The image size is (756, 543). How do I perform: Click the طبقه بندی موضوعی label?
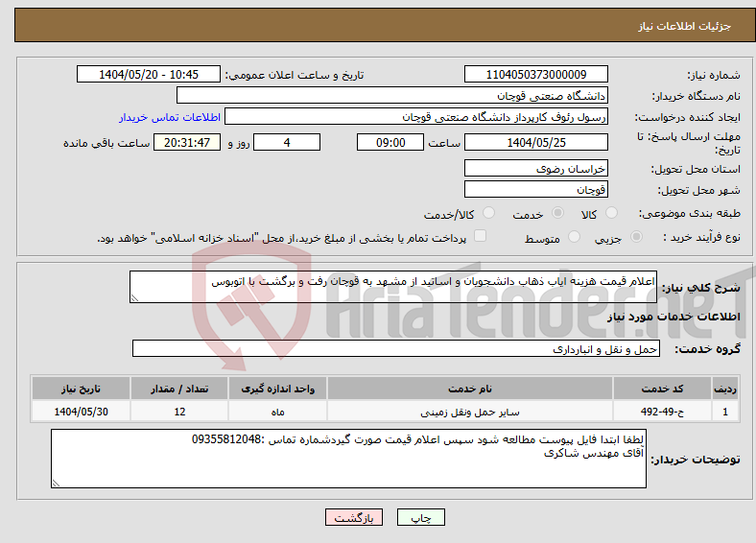click(x=690, y=213)
